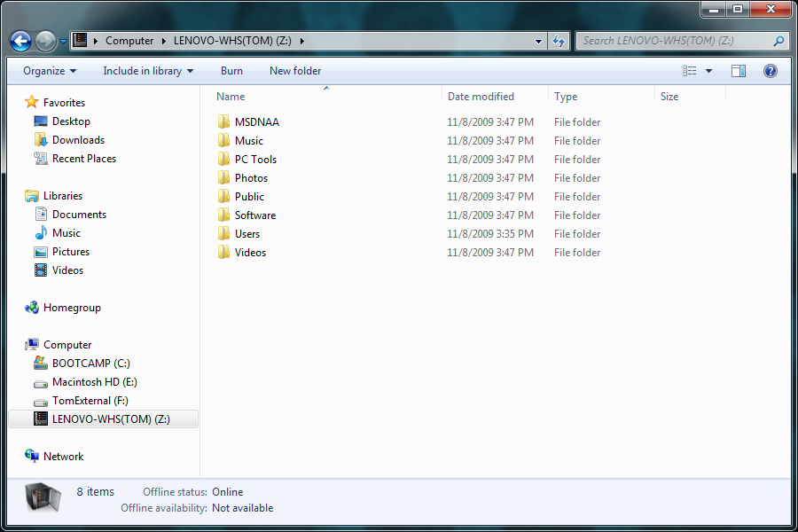Open the Macintosh HD (E:) drive
This screenshot has width=798, height=532.
40,382
